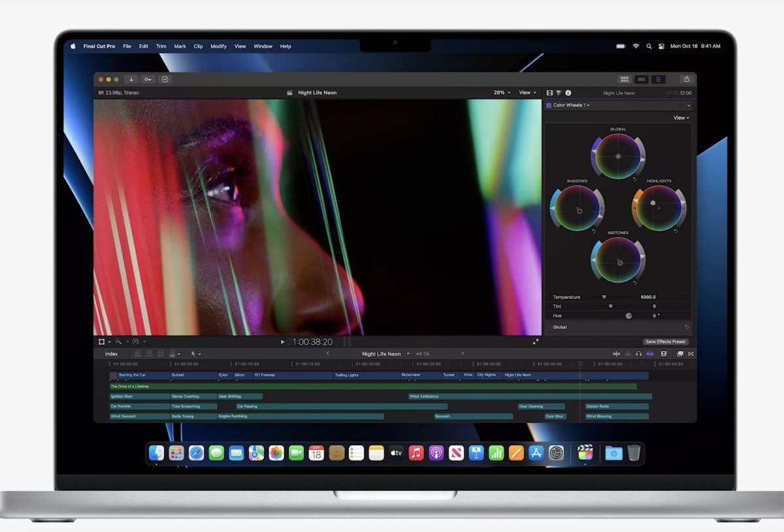Toggle audio skimming icon
Screen dimensions: 784x532
[x=627, y=354]
